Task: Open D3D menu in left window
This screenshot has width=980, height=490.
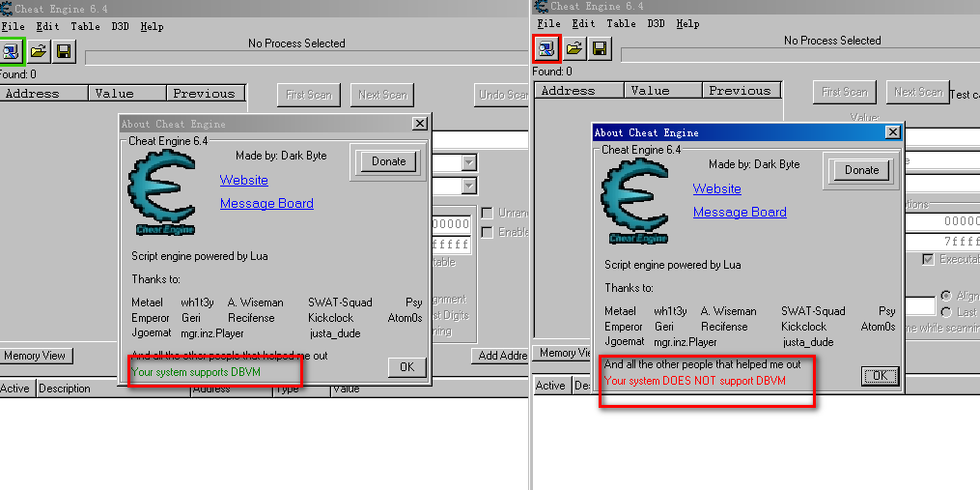Action: click(120, 26)
